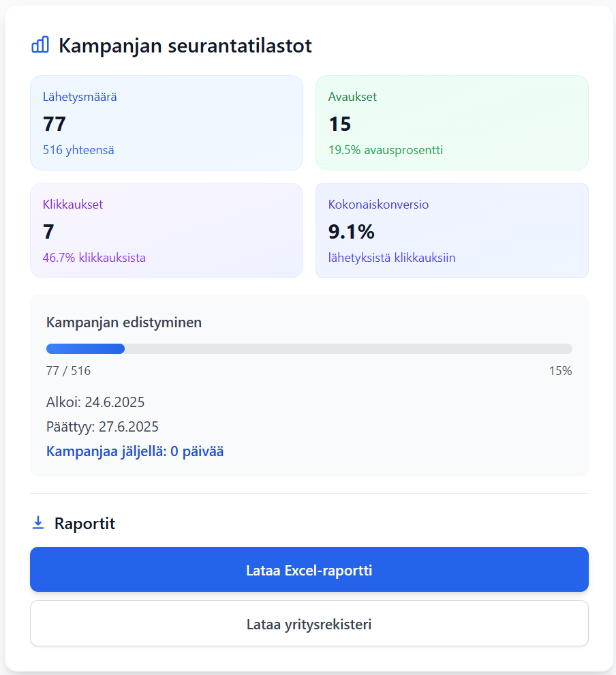Select the Avaukset statistics card
The height and width of the screenshot is (675, 616).
coord(451,123)
